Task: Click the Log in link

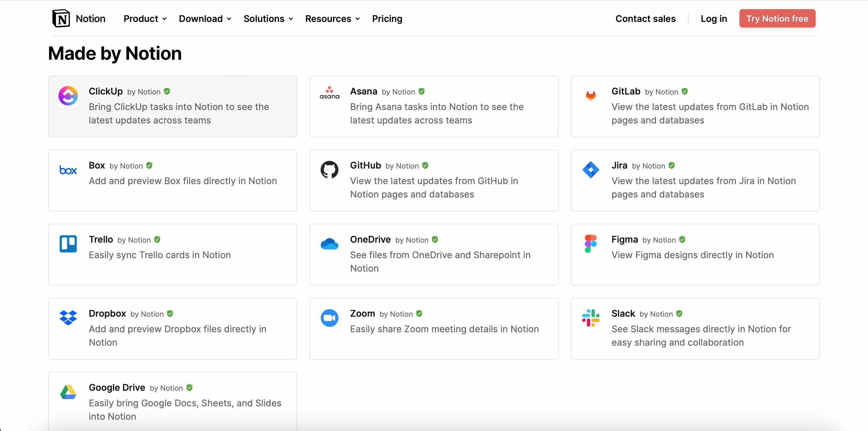Action: click(x=714, y=19)
